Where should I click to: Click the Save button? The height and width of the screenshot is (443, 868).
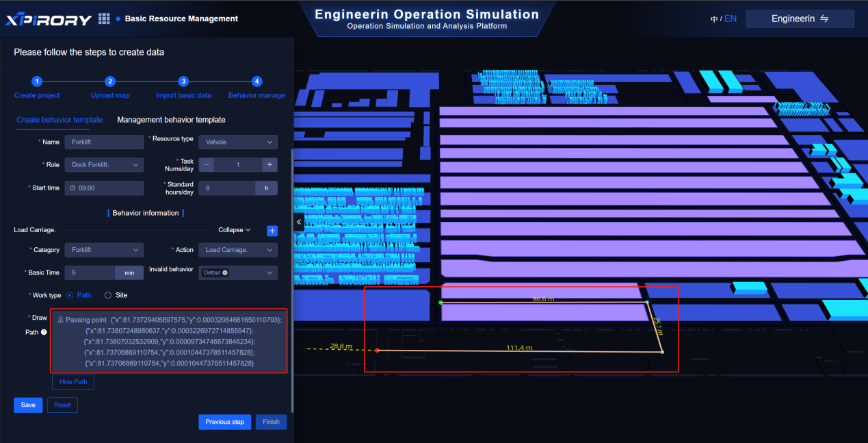tap(28, 405)
